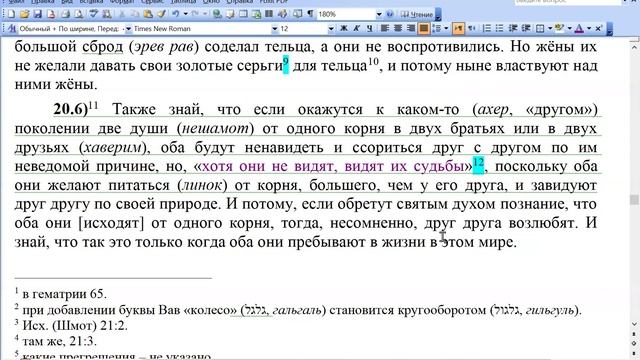
Task: Click the vertical scrollbar thumb
Action: [634, 200]
